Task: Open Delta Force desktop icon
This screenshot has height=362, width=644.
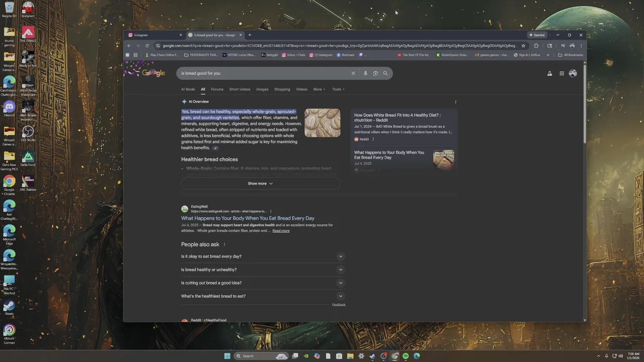Action: [x=28, y=158]
